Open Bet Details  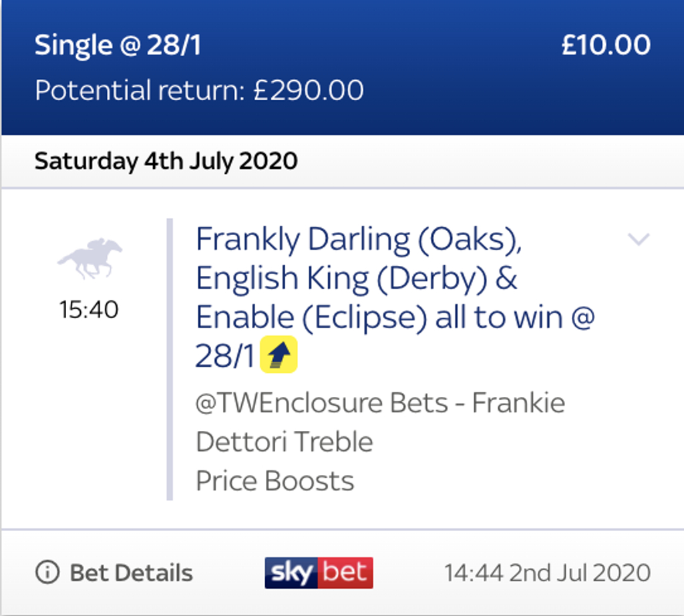[114, 573]
